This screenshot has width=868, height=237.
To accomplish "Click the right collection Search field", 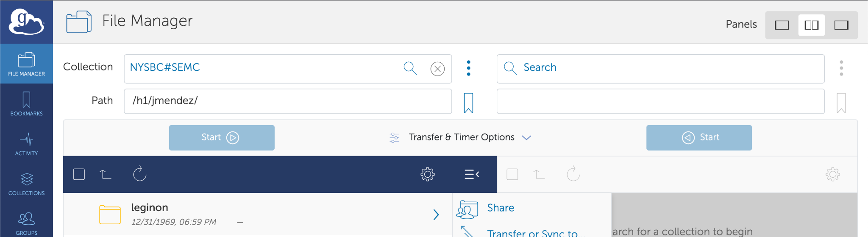I will (x=660, y=69).
